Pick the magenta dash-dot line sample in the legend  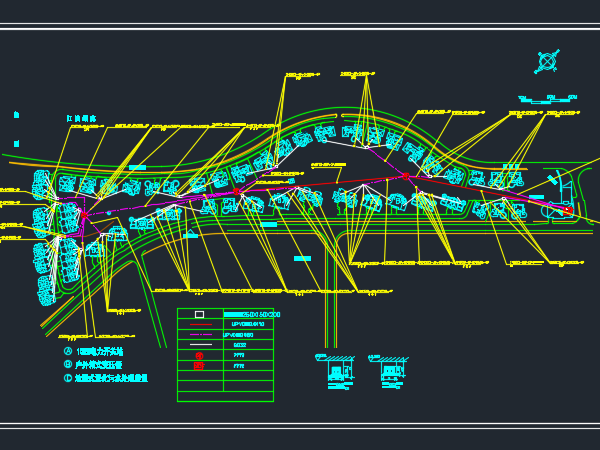tap(201, 334)
